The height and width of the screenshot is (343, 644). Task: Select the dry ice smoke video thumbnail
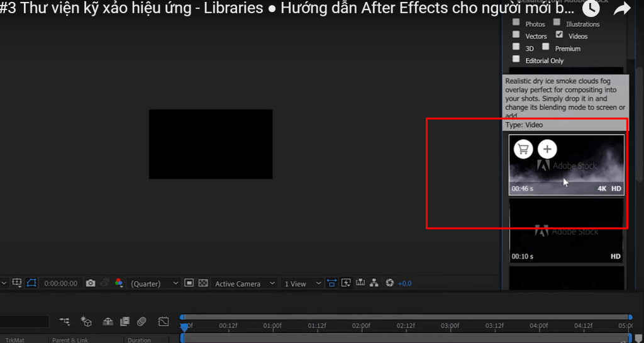coord(567,165)
